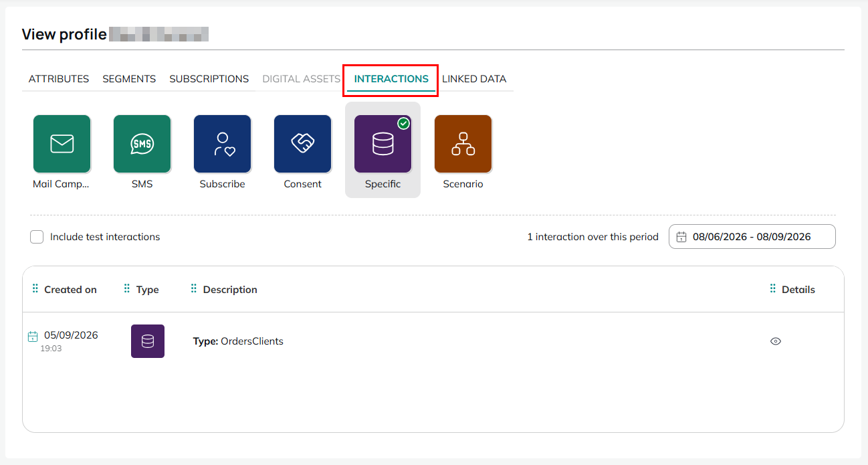
Task: Click the Type column drag handle
Action: 127,288
